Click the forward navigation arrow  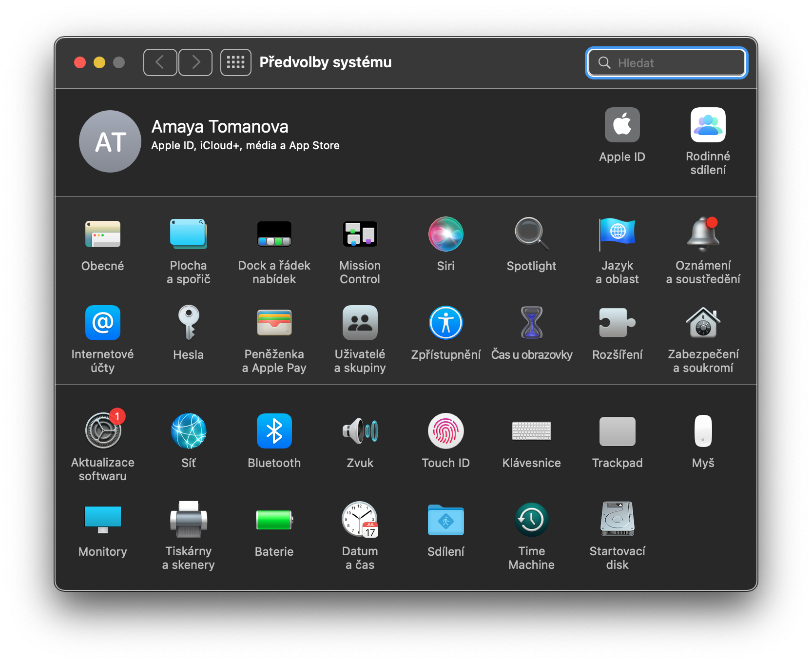[195, 62]
